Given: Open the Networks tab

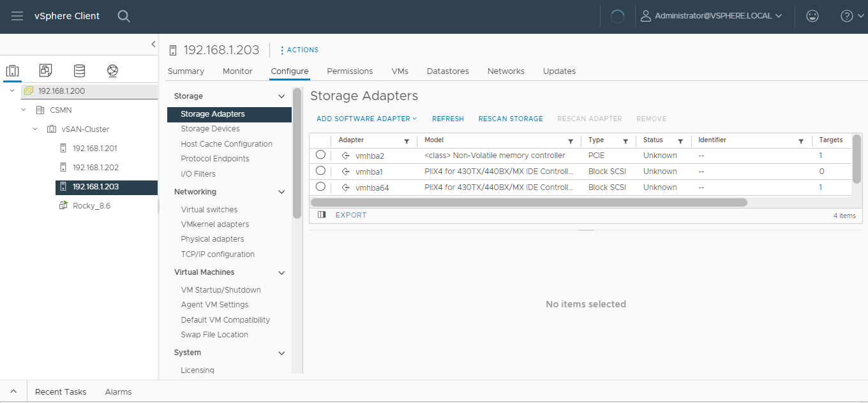Looking at the screenshot, I should (x=506, y=71).
